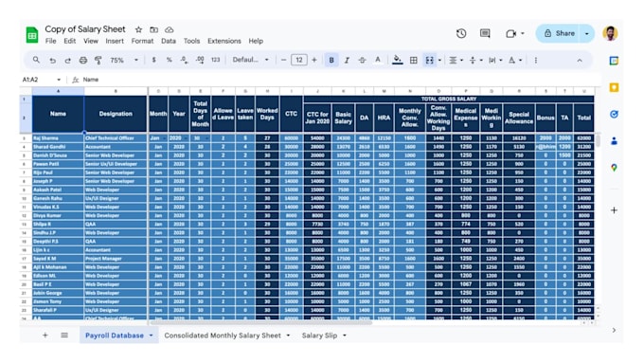Open the font family dropdown
Image resolution: width=644 pixels, height=363 pixels.
click(250, 60)
